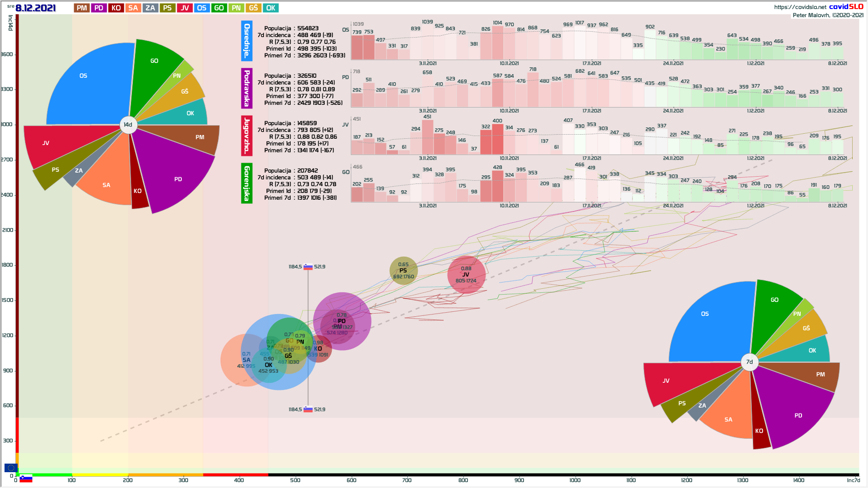Click the EU flag icon on the left axis
Image resolution: width=868 pixels, height=488 pixels.
pos(11,468)
